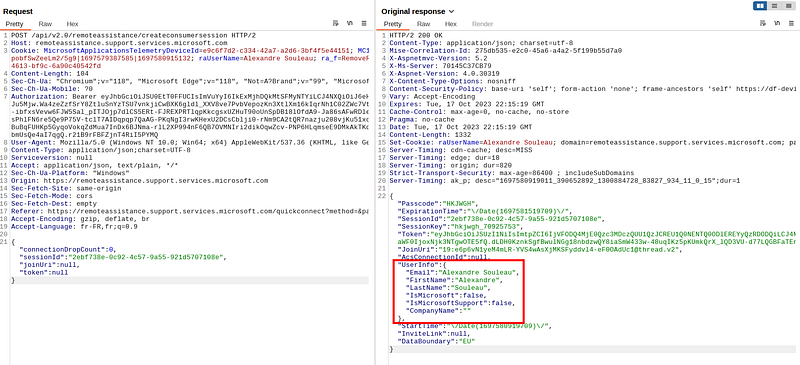Image resolution: width=800 pixels, height=365 pixels.
Task: Click the "IsMicrosoftSupport":false line
Action: [x=460, y=303]
